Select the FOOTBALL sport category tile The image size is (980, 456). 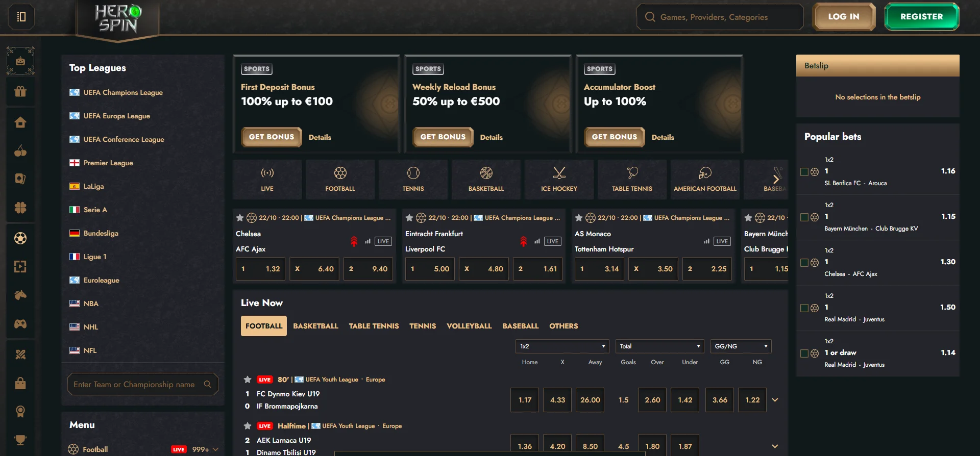click(x=340, y=180)
